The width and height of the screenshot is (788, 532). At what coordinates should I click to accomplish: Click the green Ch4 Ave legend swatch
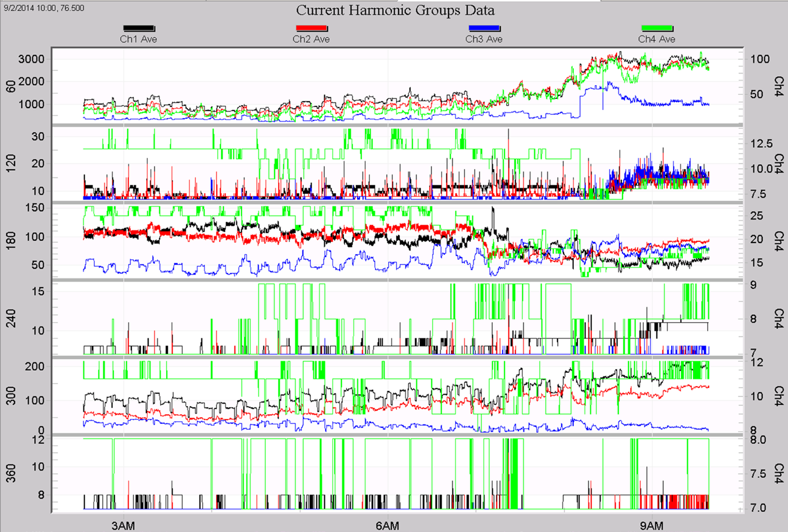point(657,29)
